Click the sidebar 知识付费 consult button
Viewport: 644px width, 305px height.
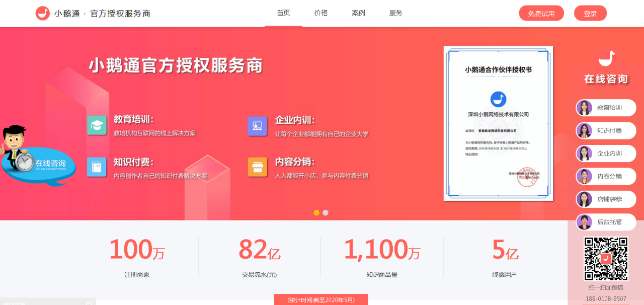point(606,130)
